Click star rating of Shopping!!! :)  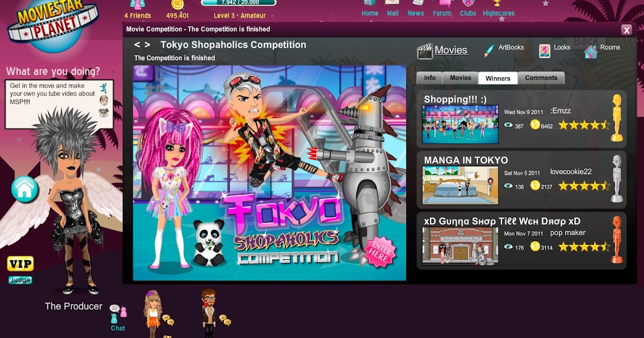coord(584,125)
